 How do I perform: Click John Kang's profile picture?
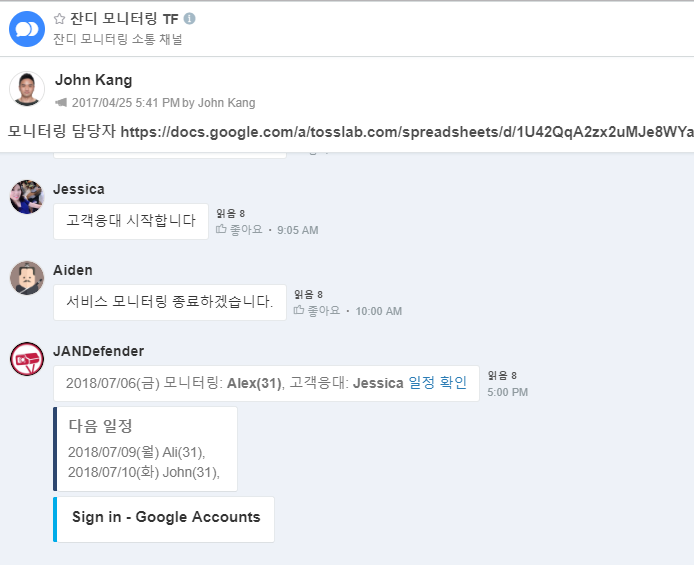[x=27, y=89]
